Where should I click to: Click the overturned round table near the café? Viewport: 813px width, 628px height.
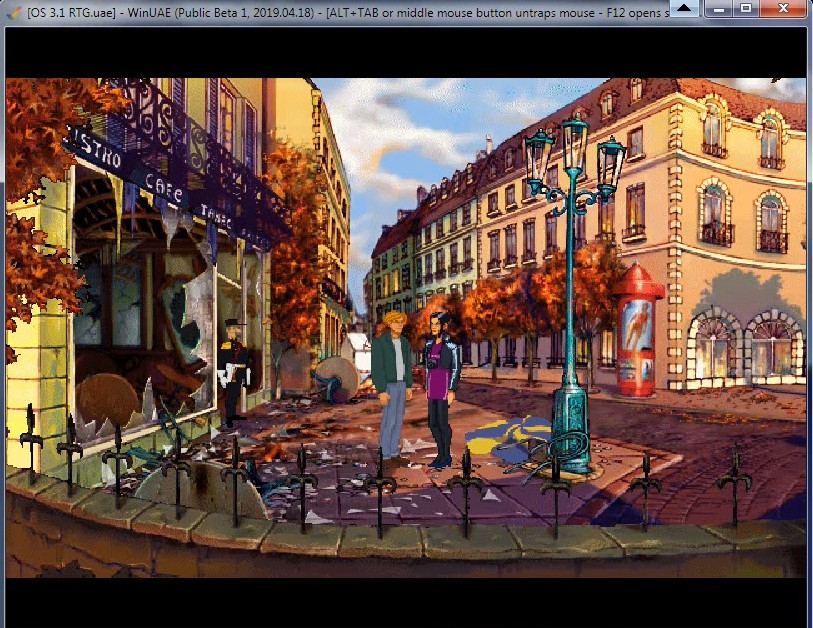(336, 382)
